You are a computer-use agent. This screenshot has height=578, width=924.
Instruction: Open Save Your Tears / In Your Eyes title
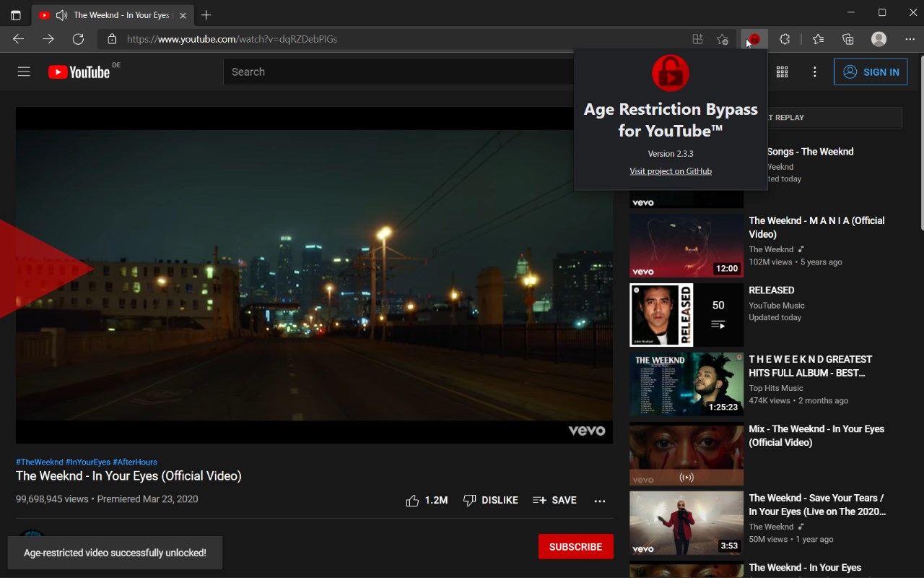coord(817,504)
